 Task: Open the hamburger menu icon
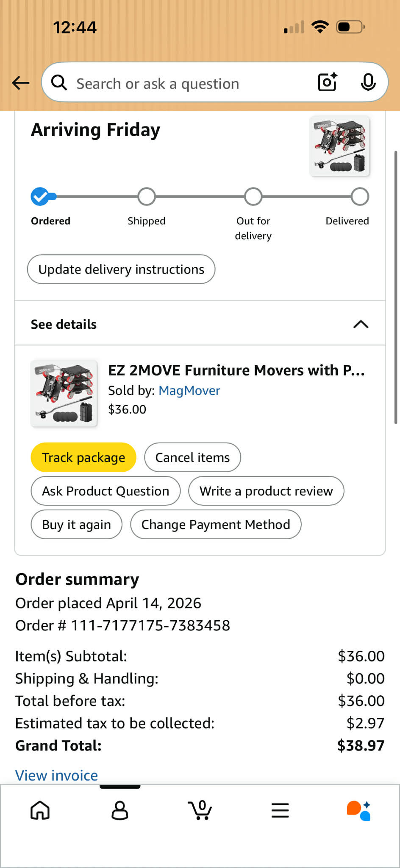[x=280, y=810]
